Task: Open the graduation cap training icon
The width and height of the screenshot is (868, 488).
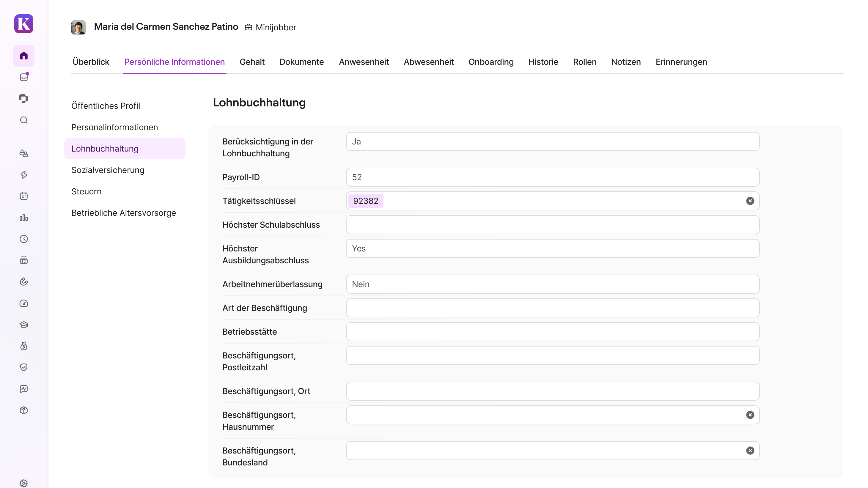Action: point(23,325)
